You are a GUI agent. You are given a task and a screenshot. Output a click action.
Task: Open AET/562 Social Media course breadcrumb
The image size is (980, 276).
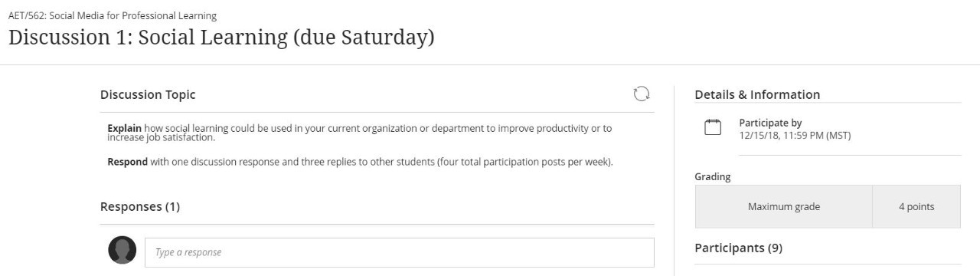(x=113, y=15)
